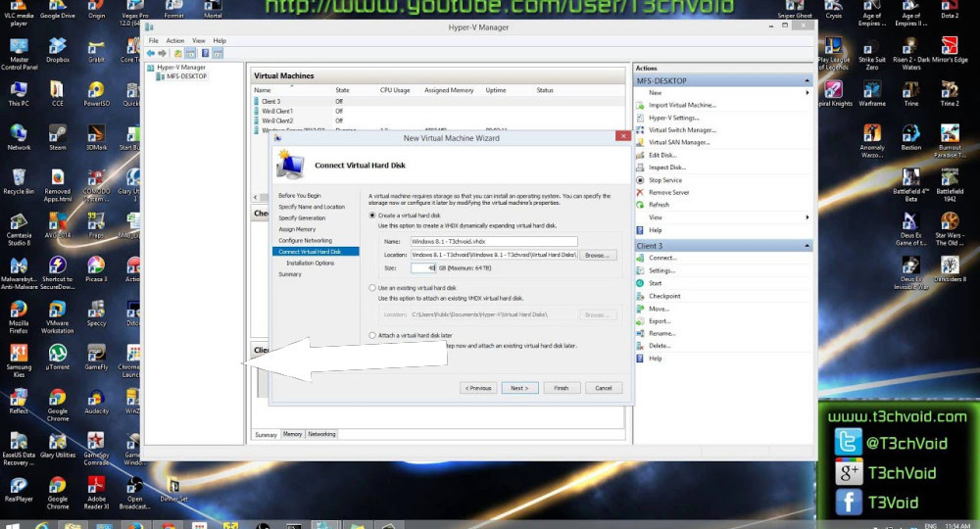Click the Back arrow toolbar icon
Image resolution: width=980 pixels, height=529 pixels.
tap(151, 53)
